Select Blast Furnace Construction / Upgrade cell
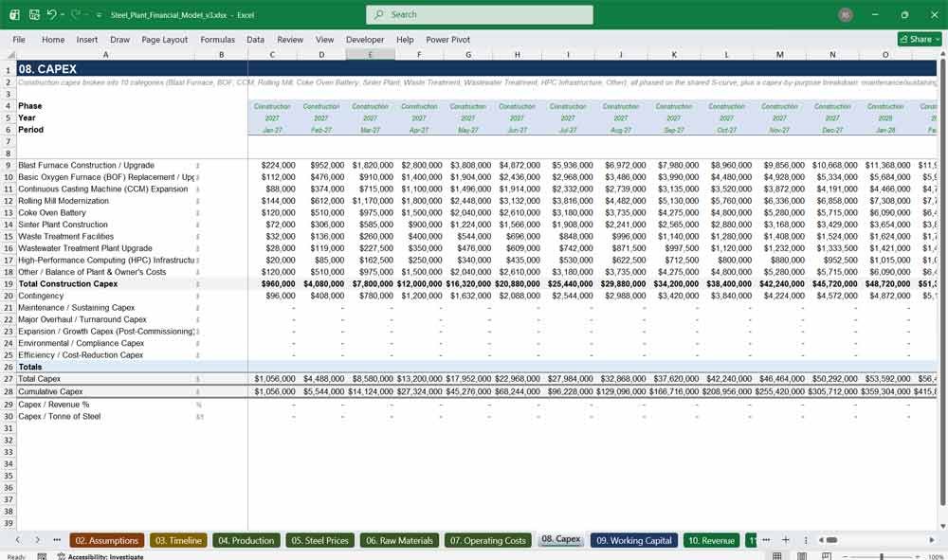 coord(105,165)
